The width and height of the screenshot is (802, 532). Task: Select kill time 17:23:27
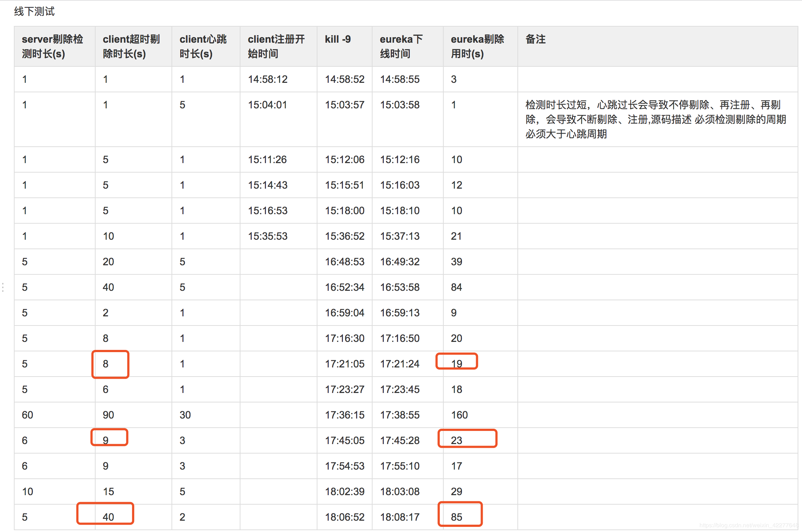pos(345,389)
